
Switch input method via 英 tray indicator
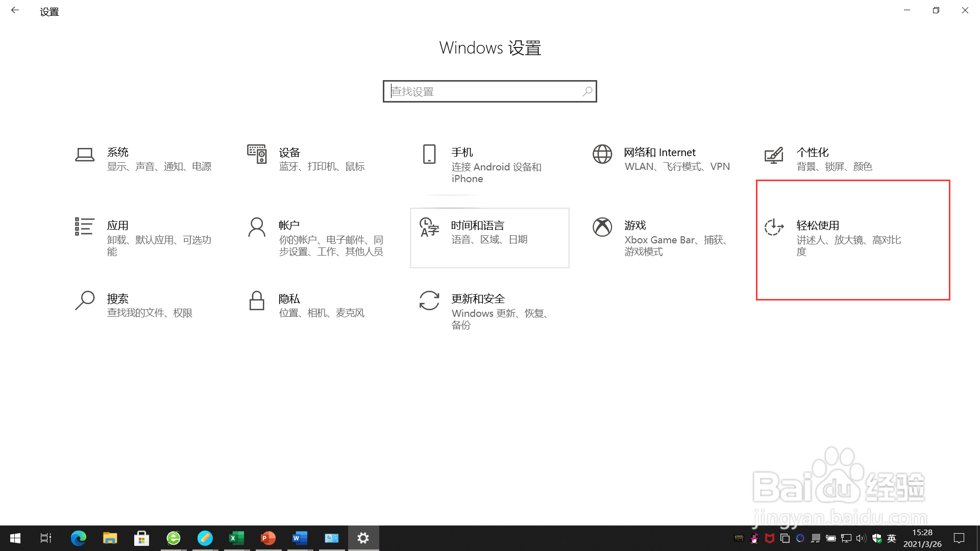point(891,538)
